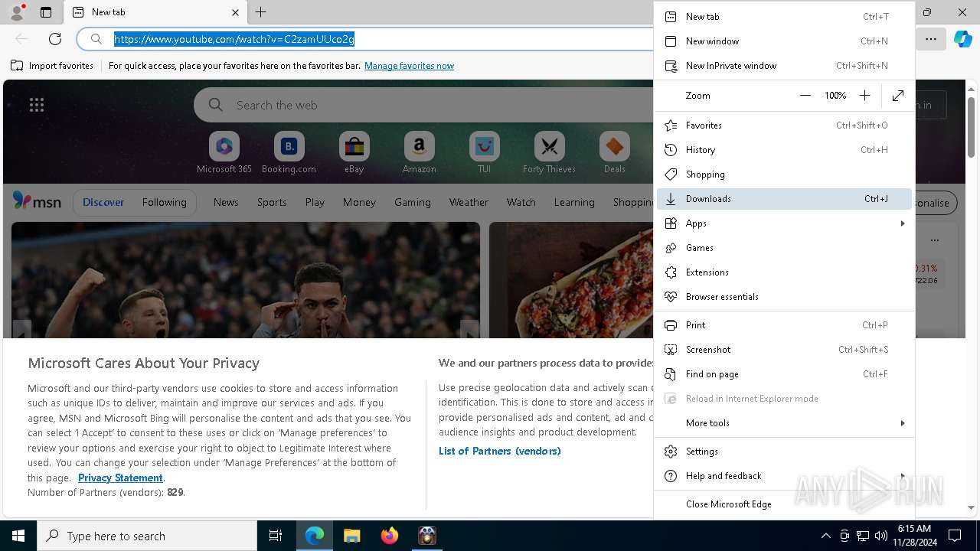Click the New window icon
This screenshot has width=980, height=551.
(x=671, y=41)
